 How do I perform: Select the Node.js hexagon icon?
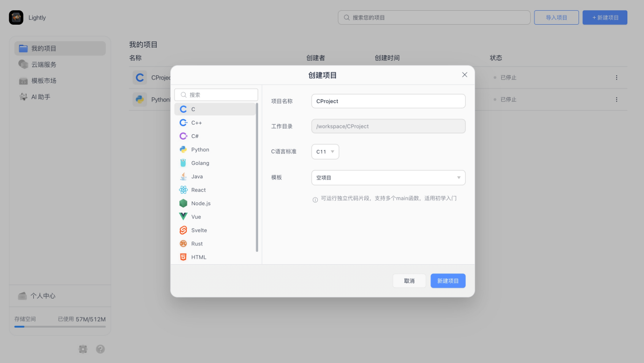click(x=184, y=203)
